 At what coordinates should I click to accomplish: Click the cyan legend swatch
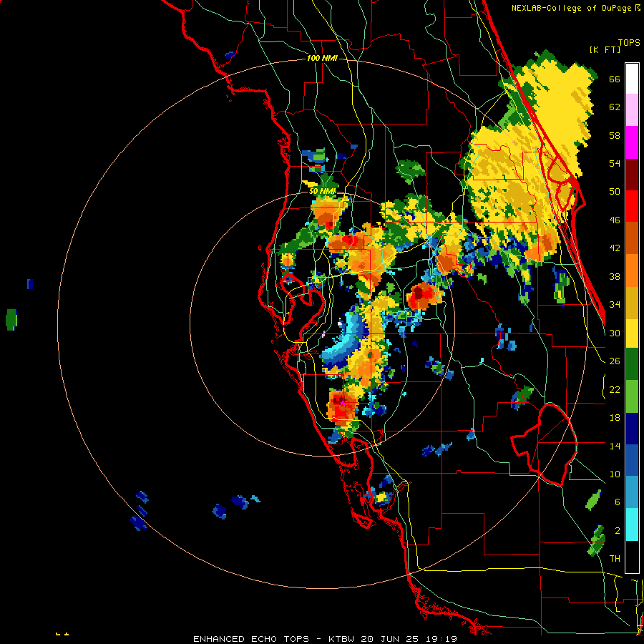632,525
